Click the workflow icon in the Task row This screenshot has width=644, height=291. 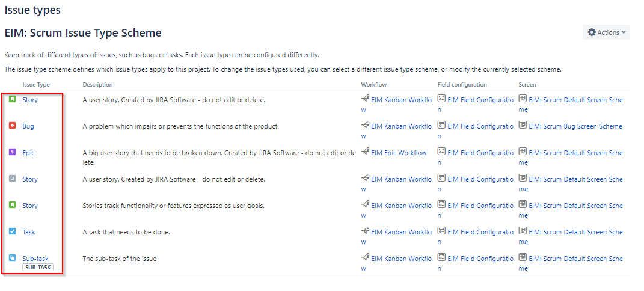coord(365,231)
